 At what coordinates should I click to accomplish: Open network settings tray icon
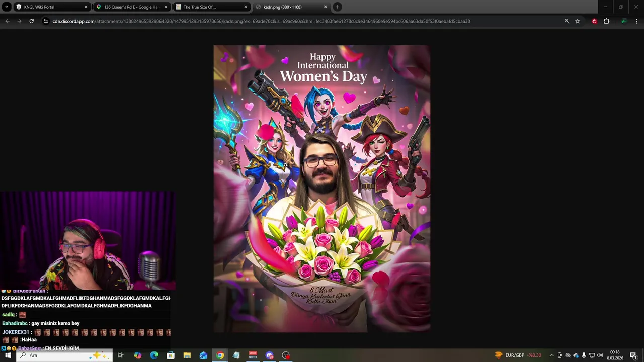click(592, 355)
